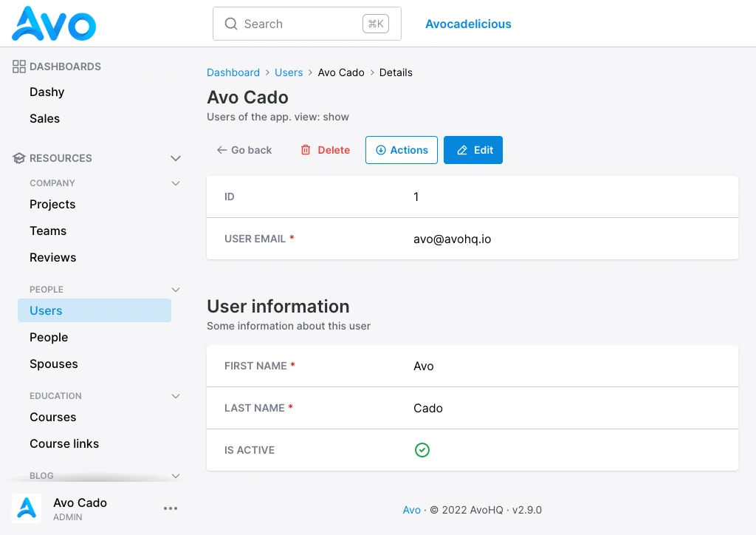This screenshot has width=756, height=535.
Task: Click the Resources graduation cap icon
Action: 18,158
